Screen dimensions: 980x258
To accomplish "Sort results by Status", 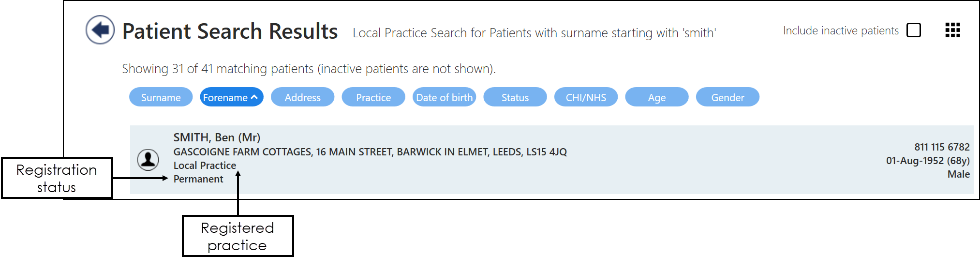I will point(515,97).
